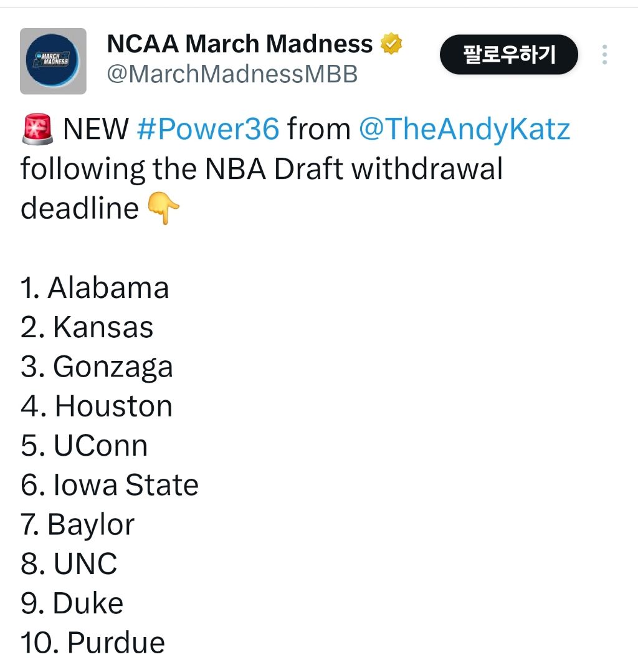Open the @TheAndyKatz mention link
The image size is (638, 672).
pyautogui.click(x=464, y=130)
